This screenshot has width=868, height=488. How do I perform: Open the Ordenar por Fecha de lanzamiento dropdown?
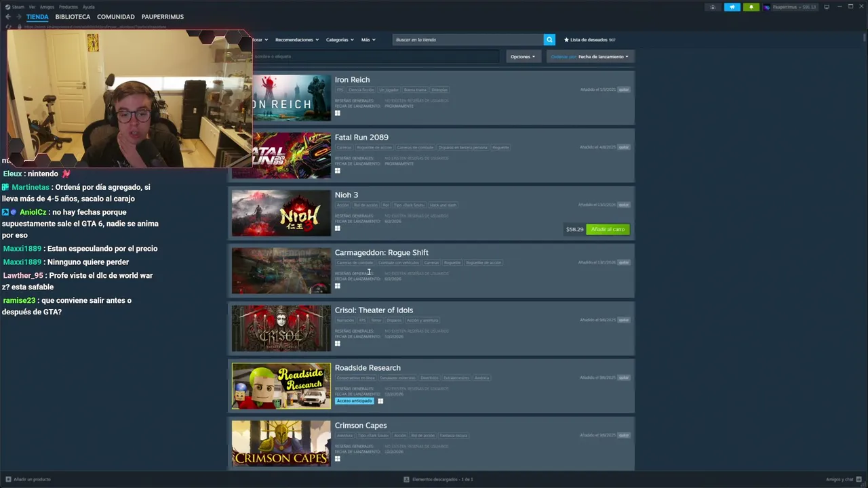589,57
